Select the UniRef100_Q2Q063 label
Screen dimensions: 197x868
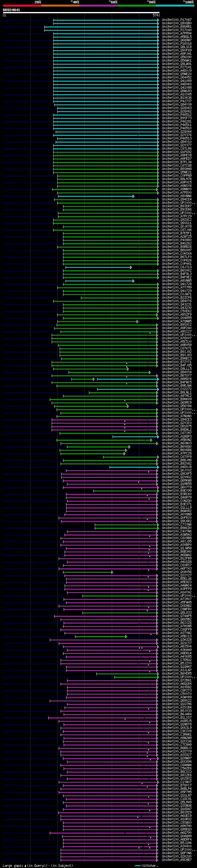tap(177, 108)
